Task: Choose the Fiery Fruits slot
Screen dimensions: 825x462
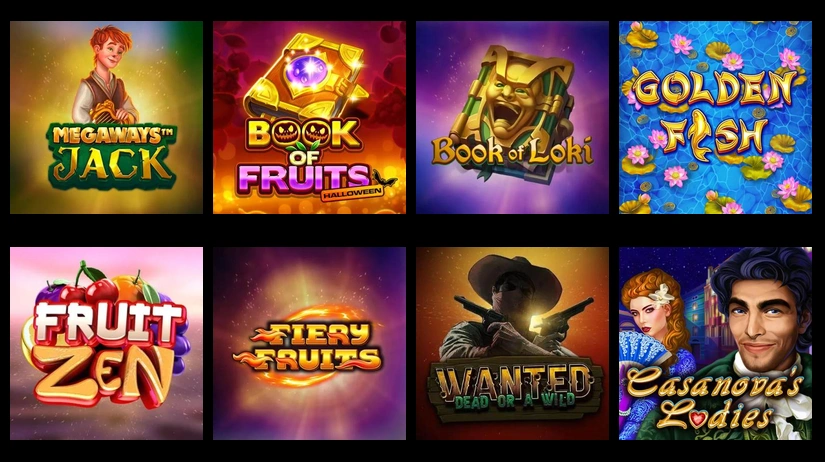Action: tap(309, 344)
